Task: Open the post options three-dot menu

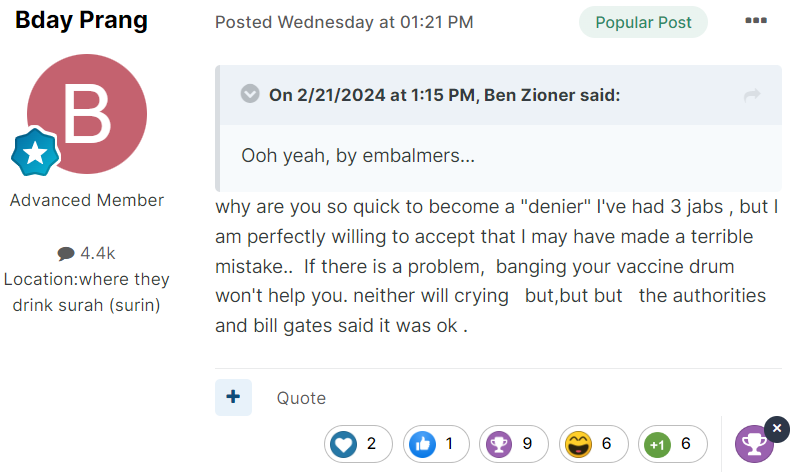Action: click(x=755, y=20)
